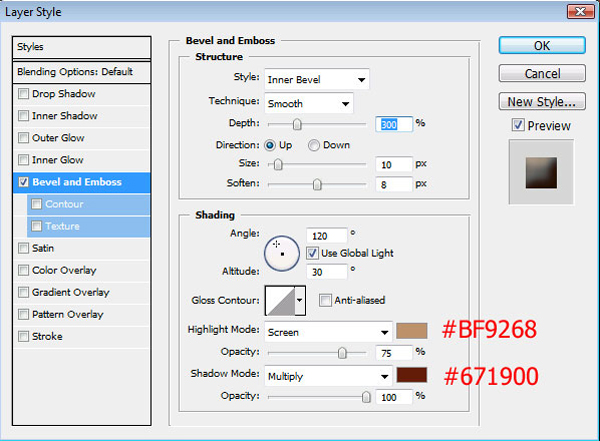Enable the Inner Shadow checkbox
This screenshot has width=600, height=441.
(23, 116)
